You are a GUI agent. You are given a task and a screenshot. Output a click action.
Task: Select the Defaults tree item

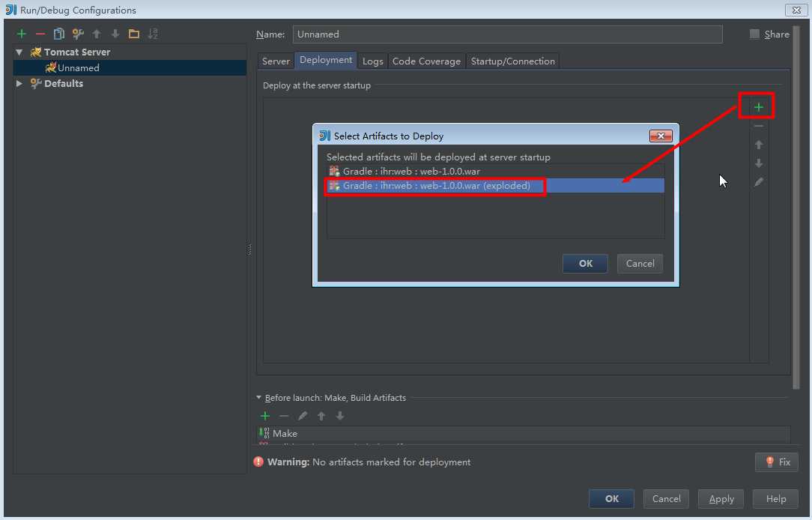click(x=130, y=83)
